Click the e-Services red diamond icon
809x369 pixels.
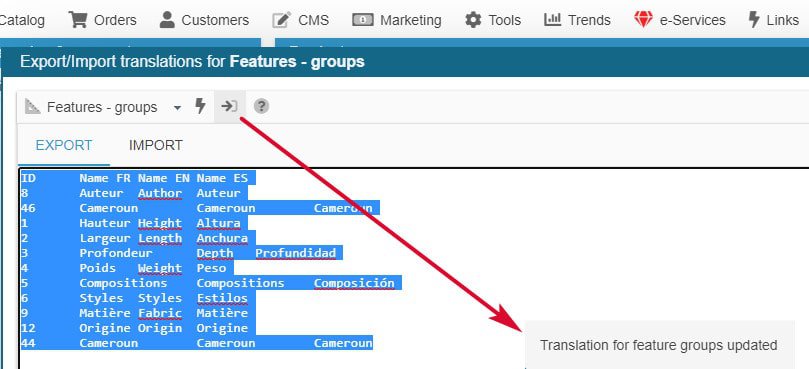(x=643, y=20)
